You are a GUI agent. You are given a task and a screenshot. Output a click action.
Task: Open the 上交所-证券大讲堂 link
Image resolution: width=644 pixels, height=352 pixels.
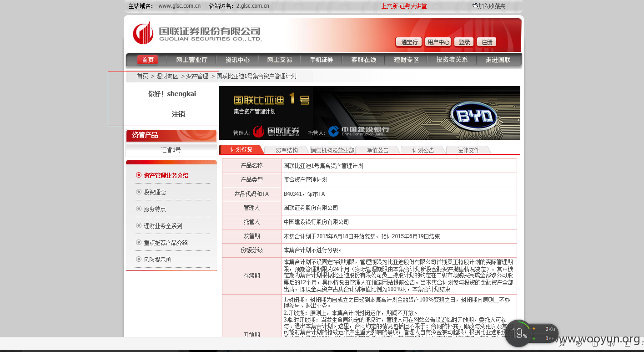[404, 6]
